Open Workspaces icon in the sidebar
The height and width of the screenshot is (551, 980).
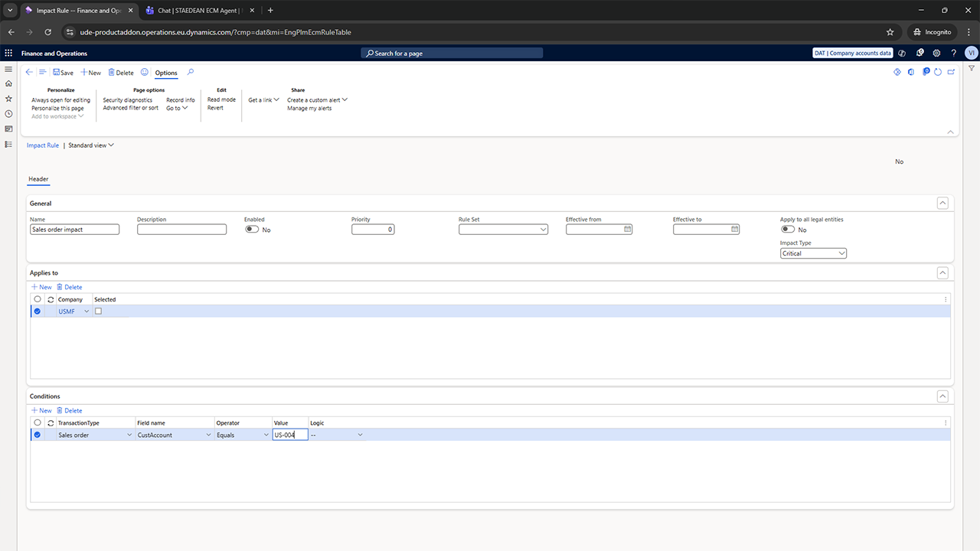[8, 129]
